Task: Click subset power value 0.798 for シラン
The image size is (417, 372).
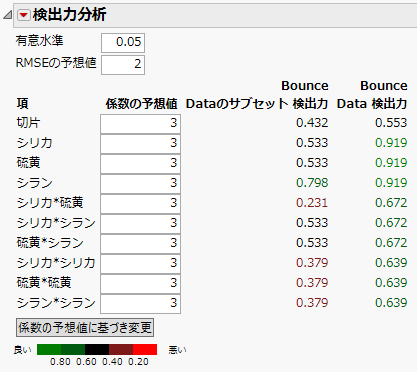Action: pos(312,183)
